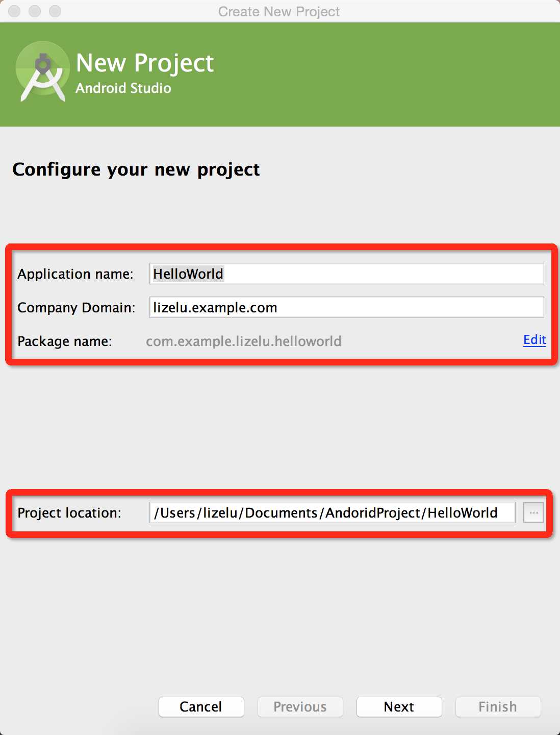The height and width of the screenshot is (735, 560).
Task: Click the Application name label
Action: pos(75,274)
